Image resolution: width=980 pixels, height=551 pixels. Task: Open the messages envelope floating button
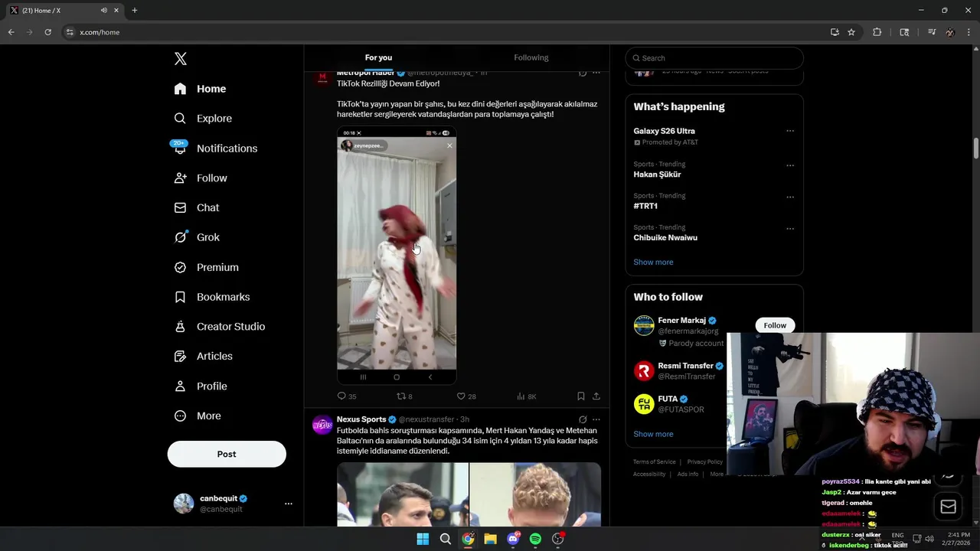[x=948, y=507]
